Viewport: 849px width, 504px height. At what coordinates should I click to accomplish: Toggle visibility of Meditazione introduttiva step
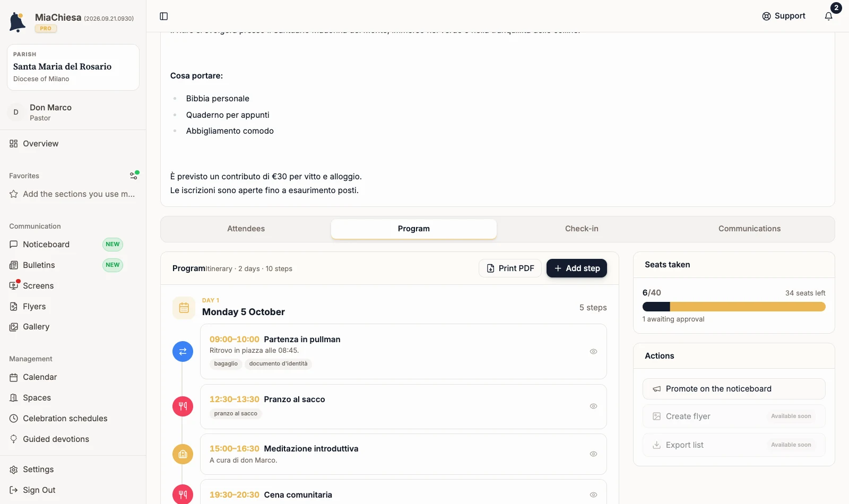click(594, 454)
